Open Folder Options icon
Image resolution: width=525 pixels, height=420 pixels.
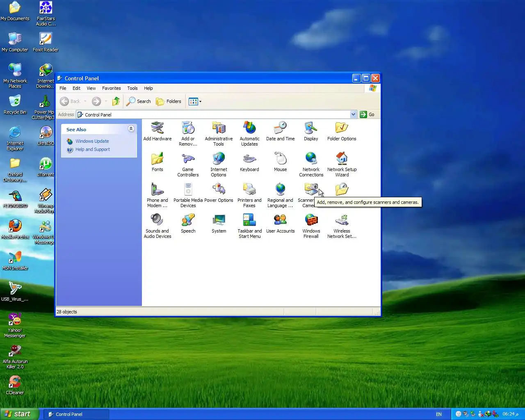point(342,131)
